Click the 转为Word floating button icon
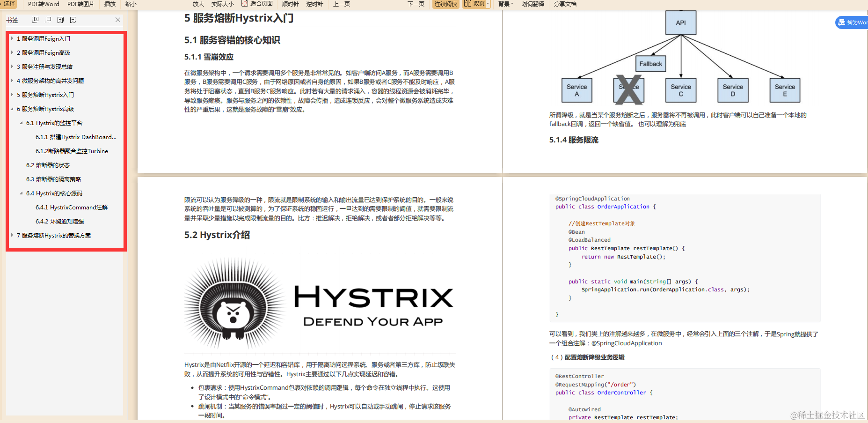868x423 pixels. coord(842,22)
